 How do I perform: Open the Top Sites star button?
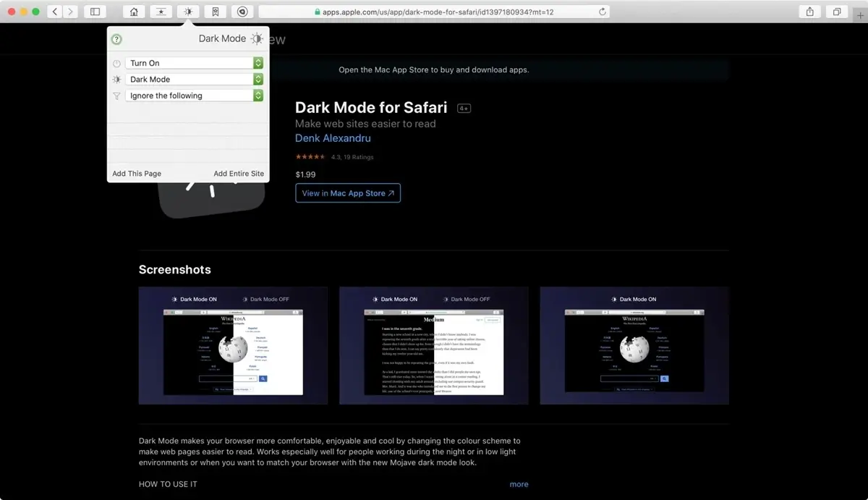pos(161,12)
